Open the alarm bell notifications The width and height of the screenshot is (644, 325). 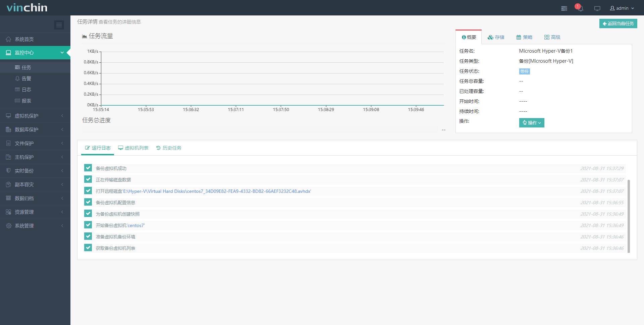coord(581,8)
